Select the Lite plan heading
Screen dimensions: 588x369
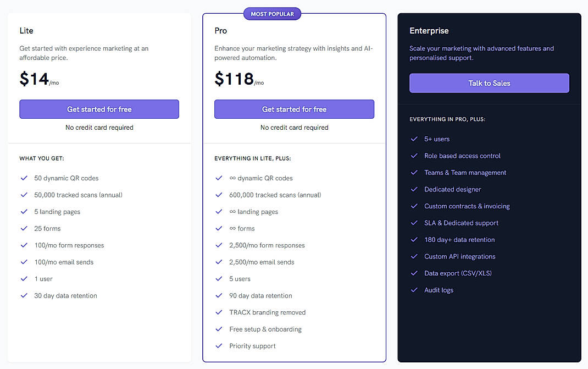(x=26, y=31)
